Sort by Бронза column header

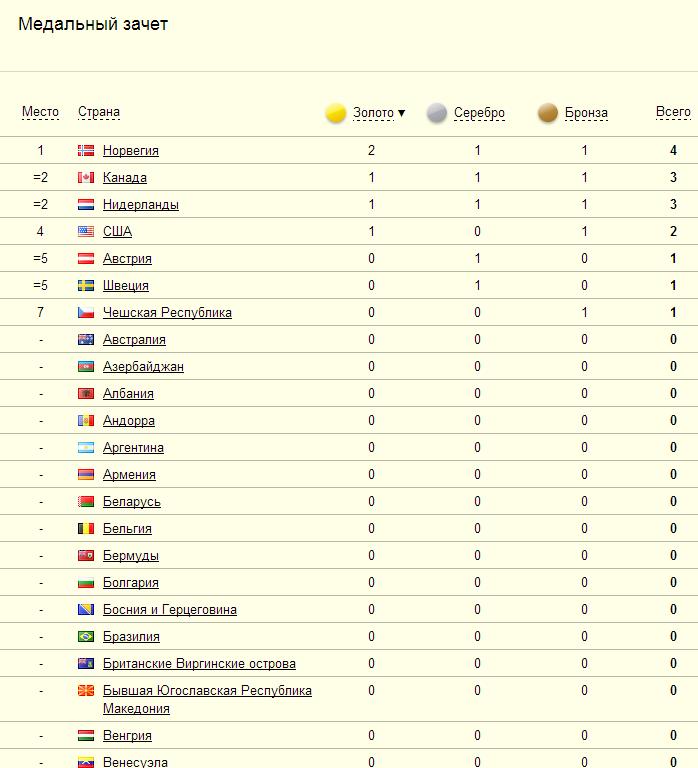coord(585,113)
